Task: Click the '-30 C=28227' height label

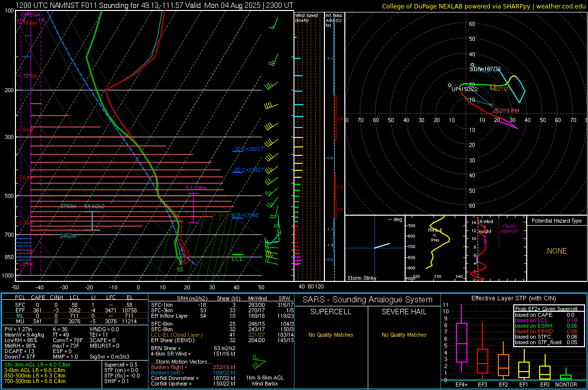Action: [x=248, y=149]
